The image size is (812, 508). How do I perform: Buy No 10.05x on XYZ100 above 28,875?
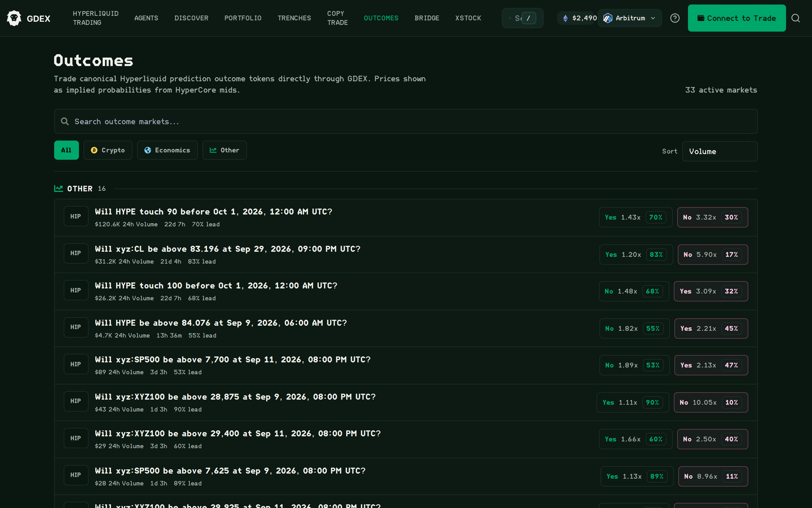tap(711, 402)
